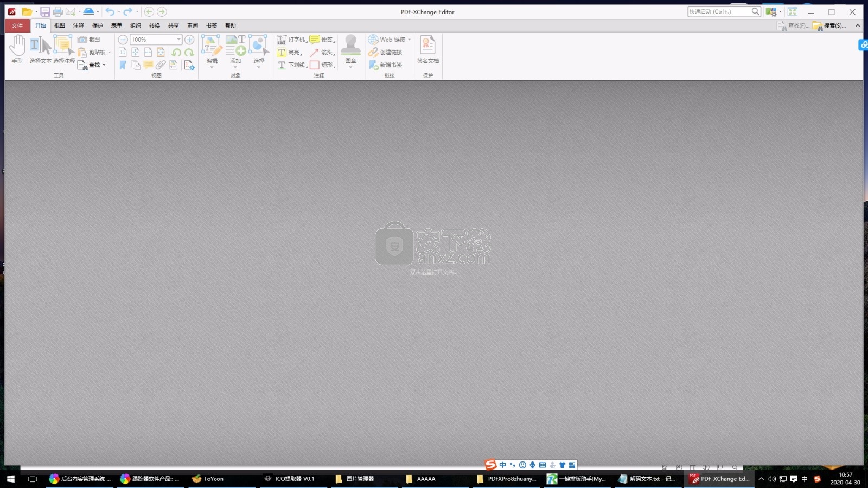868x488 pixels.
Task: Click the Fit Page view icon
Action: pos(135,52)
